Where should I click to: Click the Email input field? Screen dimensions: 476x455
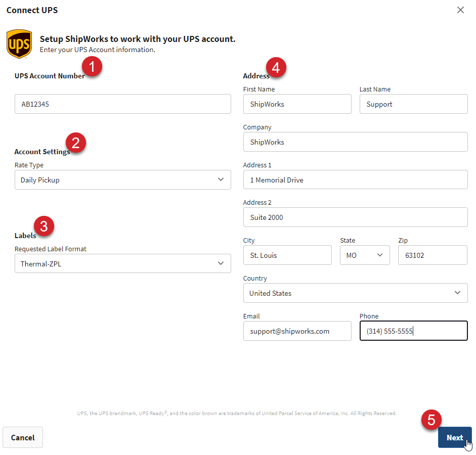pyautogui.click(x=297, y=331)
